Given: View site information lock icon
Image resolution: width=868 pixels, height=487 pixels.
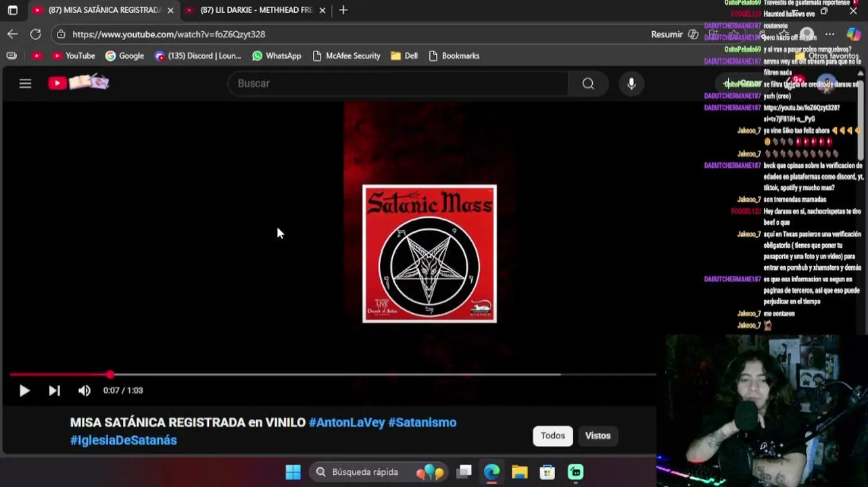Looking at the screenshot, I should 62,34.
